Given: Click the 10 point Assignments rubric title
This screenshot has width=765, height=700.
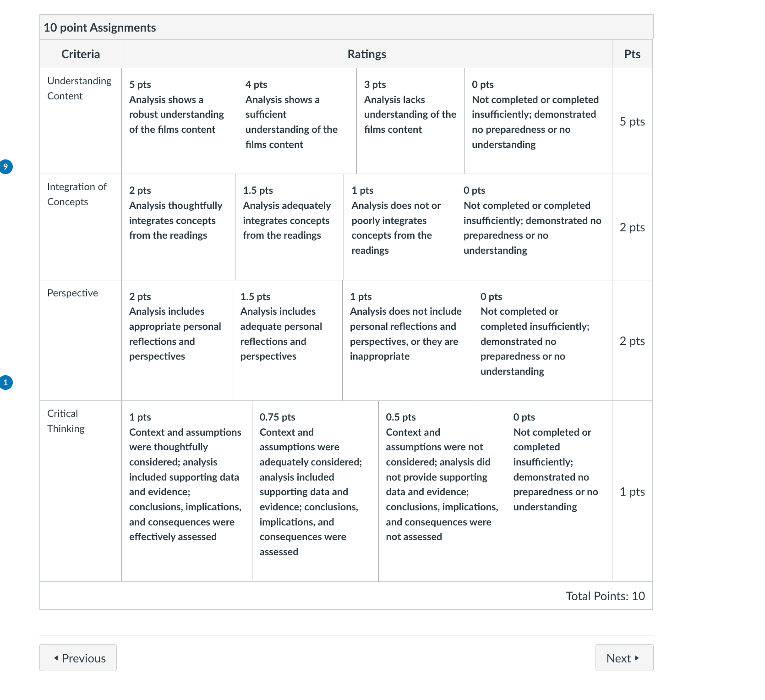Looking at the screenshot, I should [100, 27].
